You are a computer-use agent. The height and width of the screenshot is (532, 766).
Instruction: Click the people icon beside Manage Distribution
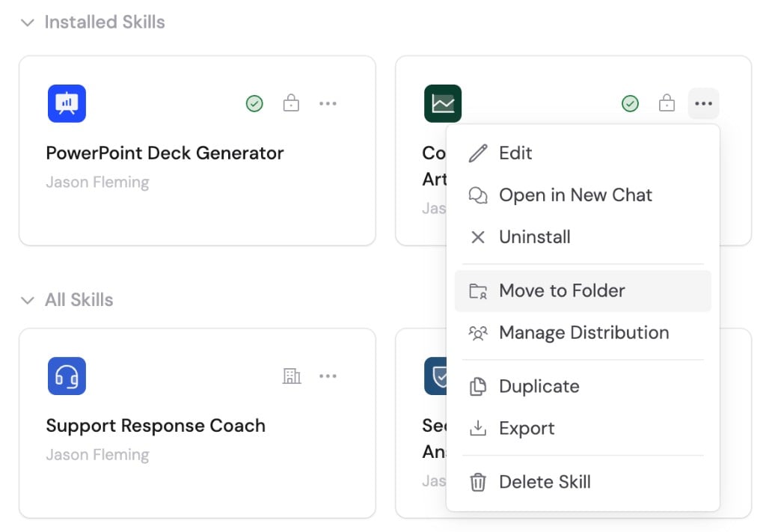click(x=478, y=333)
